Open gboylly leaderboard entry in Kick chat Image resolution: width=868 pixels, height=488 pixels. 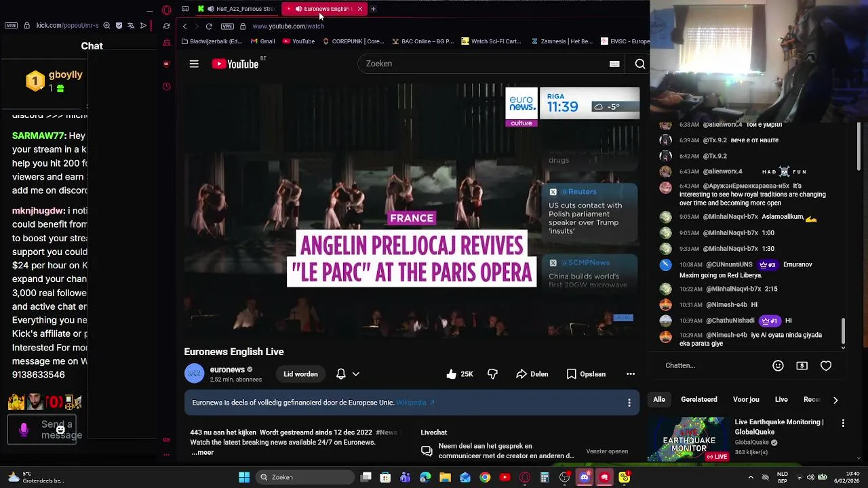click(x=54, y=81)
